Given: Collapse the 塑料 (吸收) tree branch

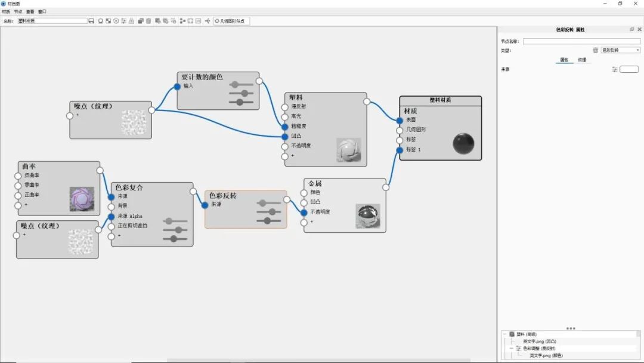Looking at the screenshot, I should tap(504, 334).
